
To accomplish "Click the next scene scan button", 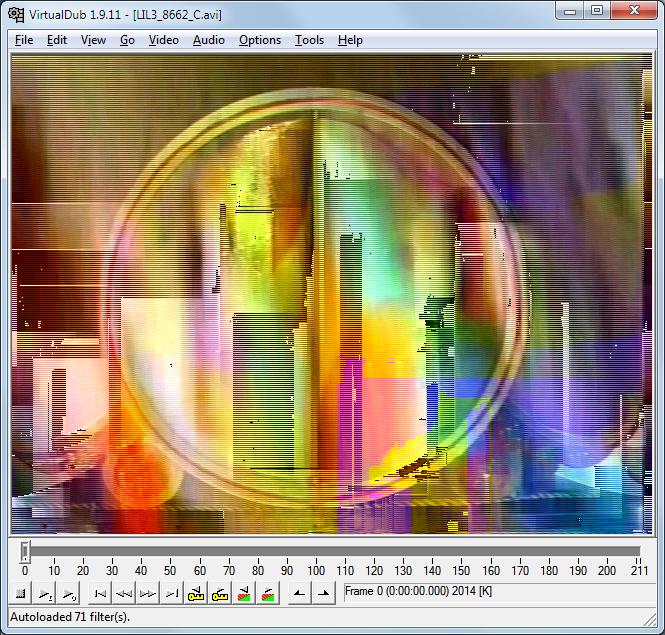I will 268,593.
